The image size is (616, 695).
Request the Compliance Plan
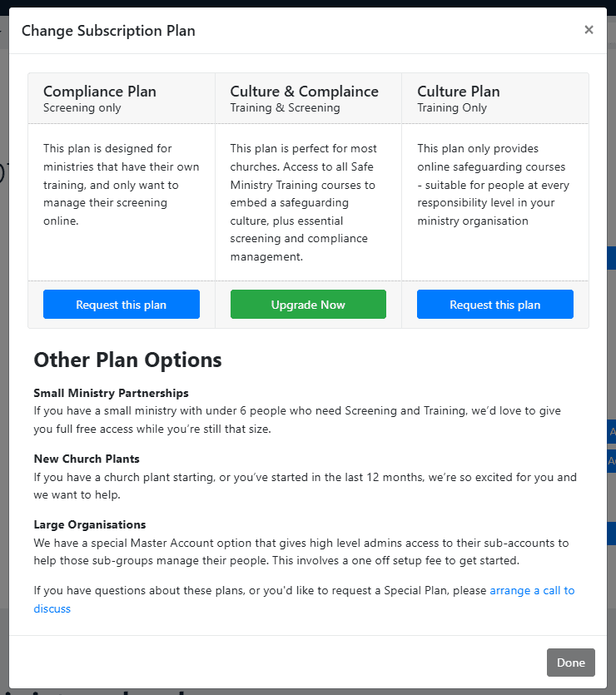click(x=121, y=305)
